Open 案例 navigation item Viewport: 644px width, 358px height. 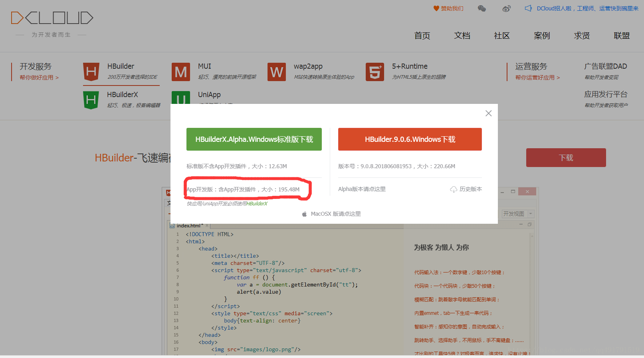click(542, 36)
